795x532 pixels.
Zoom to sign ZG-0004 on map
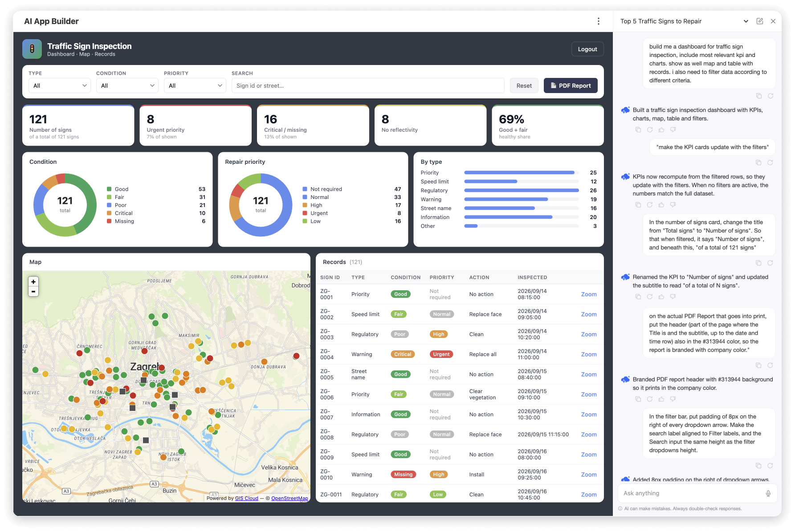coord(589,354)
